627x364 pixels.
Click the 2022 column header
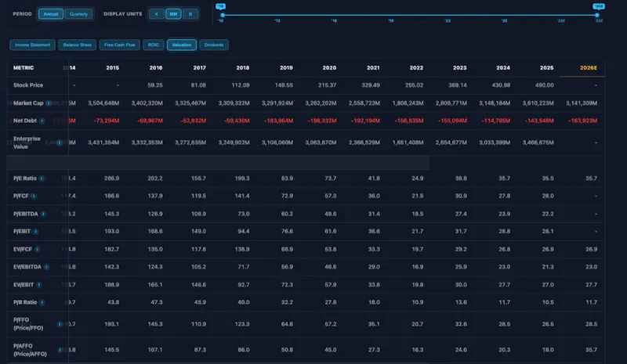coord(416,68)
